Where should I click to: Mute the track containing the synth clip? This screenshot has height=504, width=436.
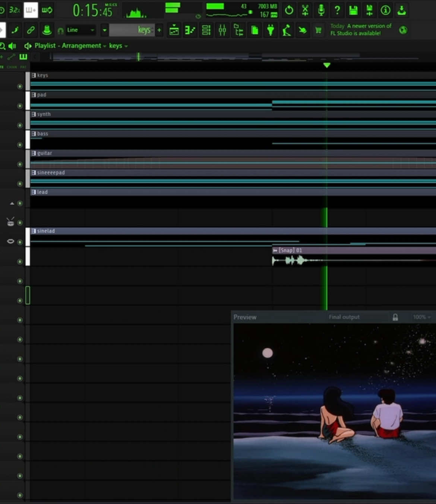[20, 125]
